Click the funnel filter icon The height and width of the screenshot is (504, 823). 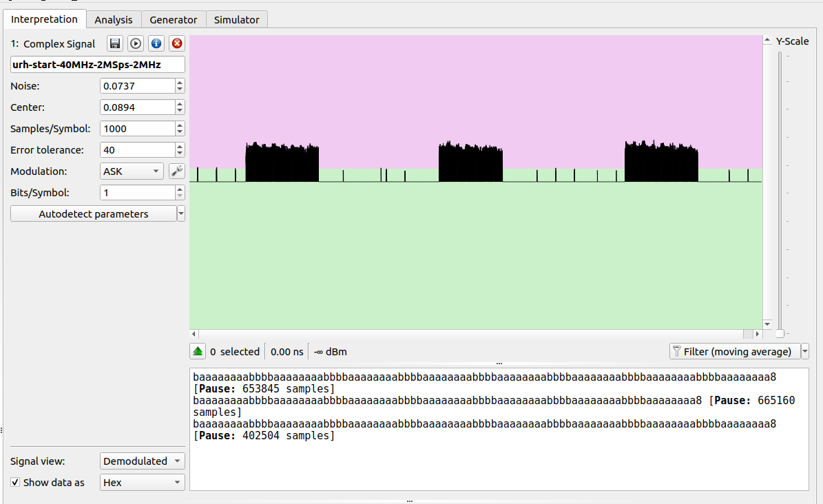click(676, 351)
